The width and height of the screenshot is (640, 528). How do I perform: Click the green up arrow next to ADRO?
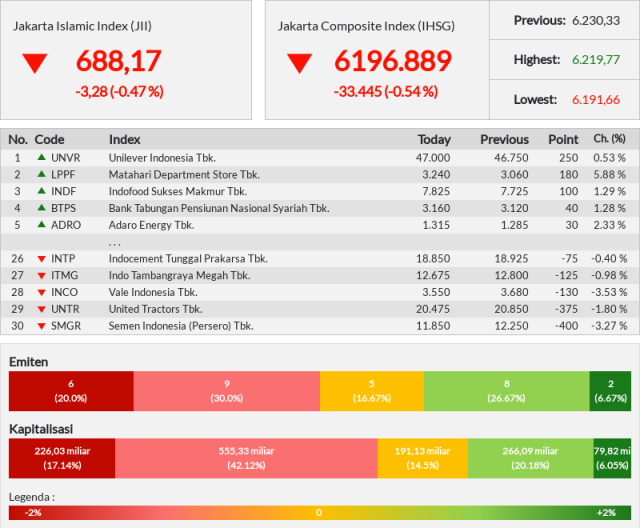(x=42, y=224)
